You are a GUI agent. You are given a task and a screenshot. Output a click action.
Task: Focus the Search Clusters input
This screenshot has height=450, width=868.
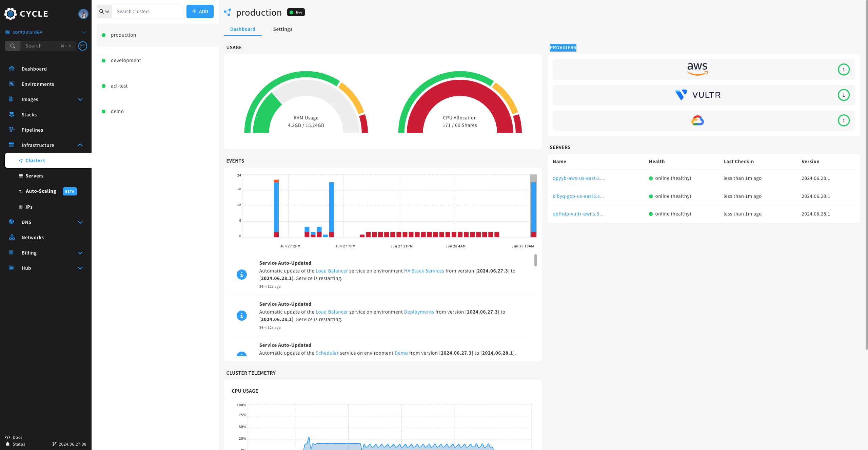[x=148, y=12]
